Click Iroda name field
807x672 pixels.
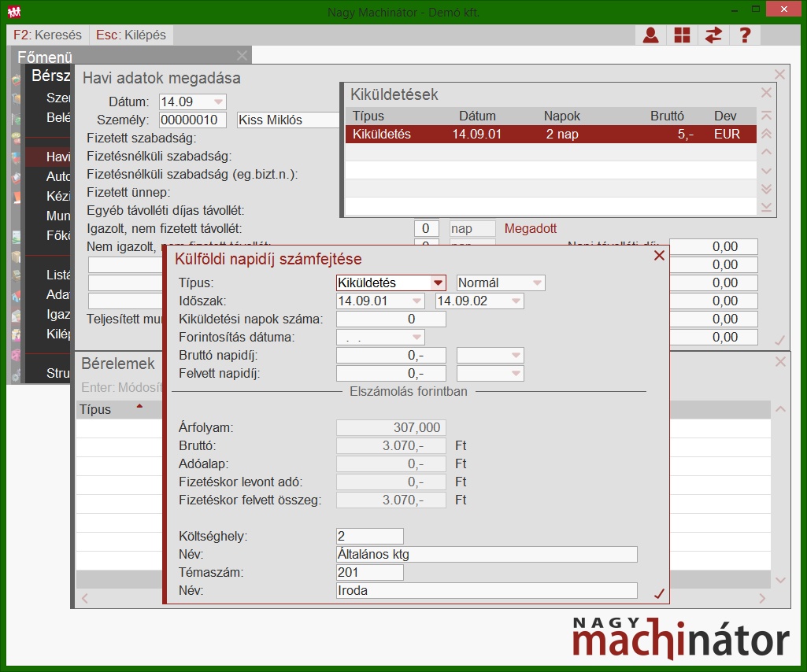click(487, 591)
